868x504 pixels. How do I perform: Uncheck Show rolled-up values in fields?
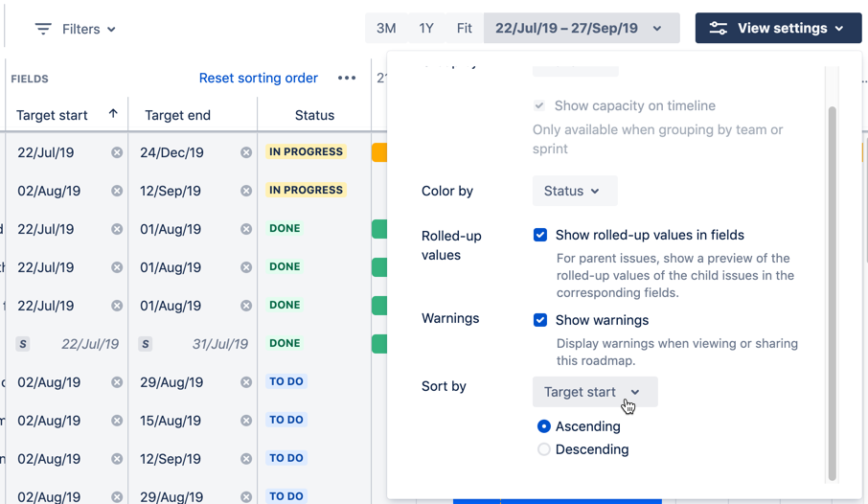[540, 235]
